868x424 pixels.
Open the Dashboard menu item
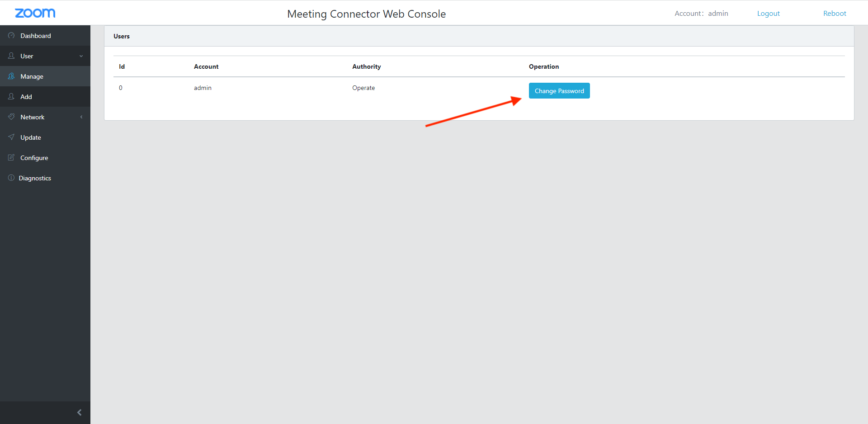(x=45, y=35)
